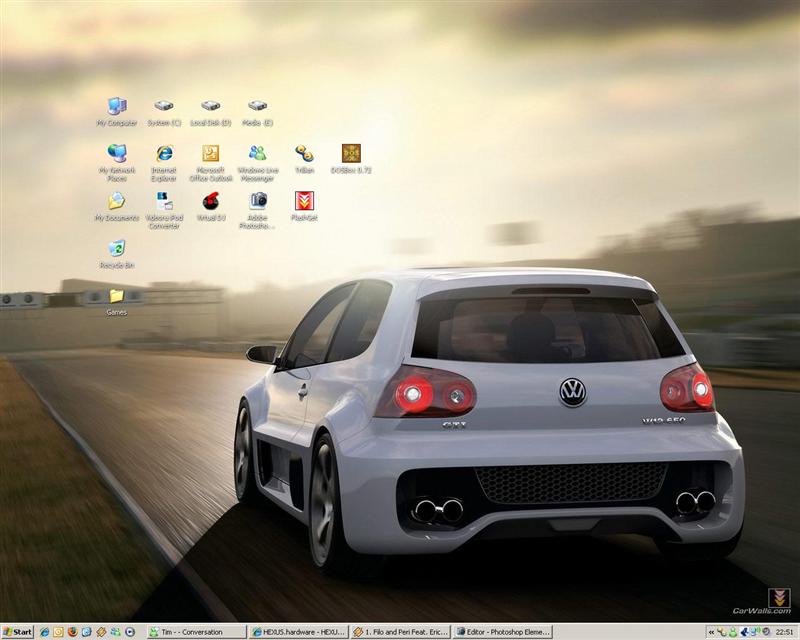Open My Network Places on desktop
The width and height of the screenshot is (800, 640).
click(117, 162)
